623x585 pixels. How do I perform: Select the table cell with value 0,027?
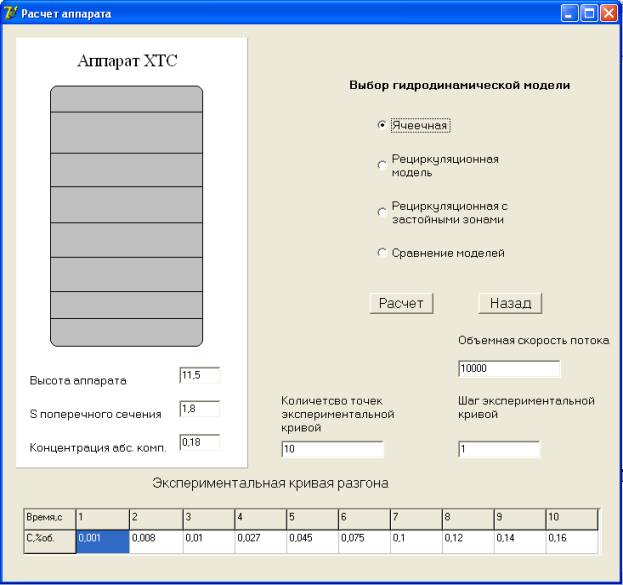pyautogui.click(x=258, y=540)
